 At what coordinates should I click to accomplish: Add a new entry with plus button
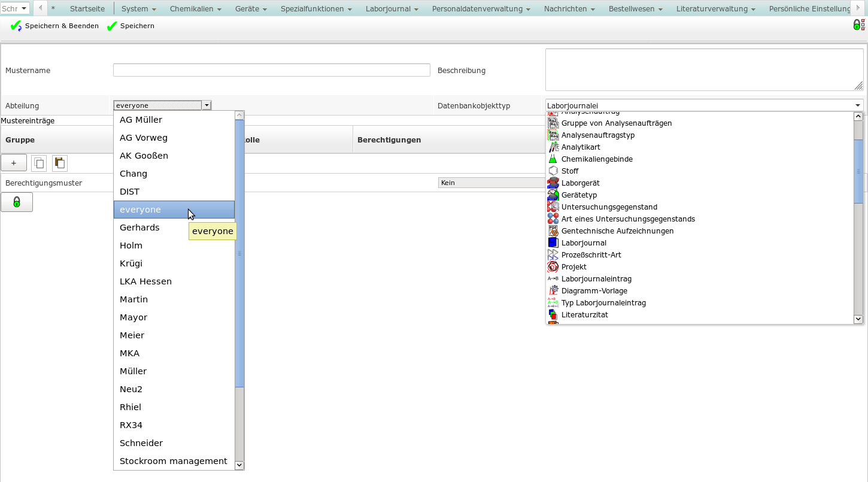(x=14, y=163)
